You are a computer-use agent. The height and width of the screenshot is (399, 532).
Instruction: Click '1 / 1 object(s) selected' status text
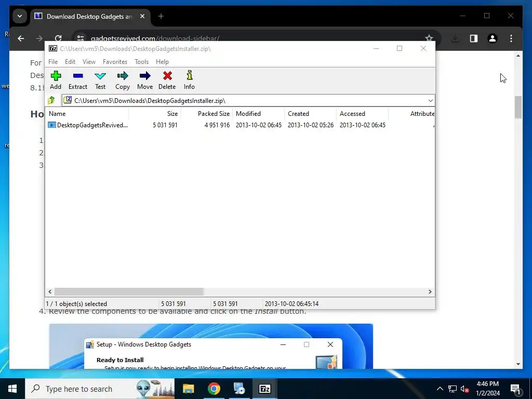coord(76,303)
